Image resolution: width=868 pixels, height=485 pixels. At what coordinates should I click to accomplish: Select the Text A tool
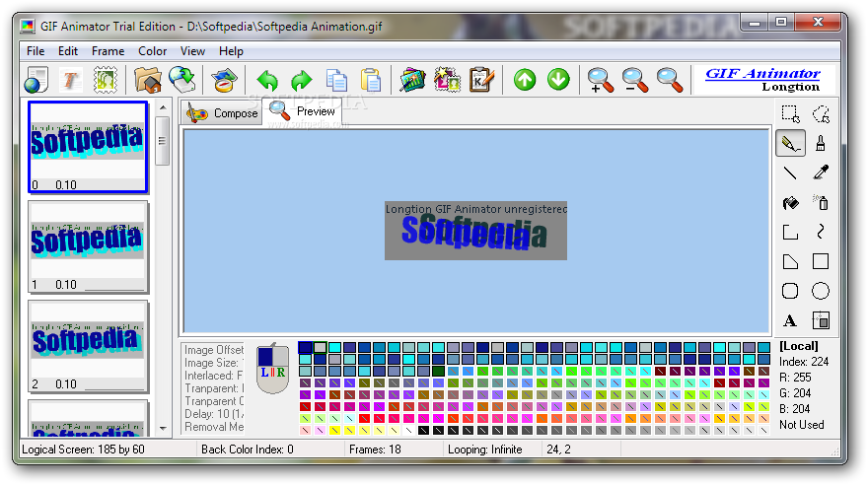[790, 320]
